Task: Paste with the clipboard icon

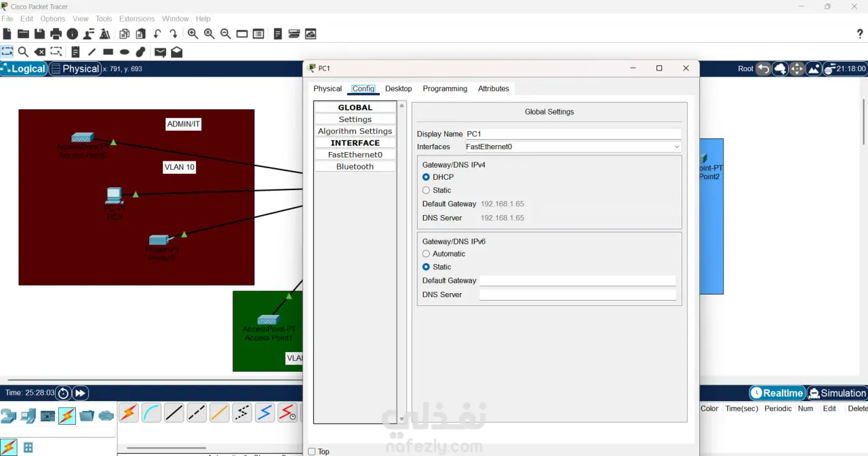Action: coord(140,34)
